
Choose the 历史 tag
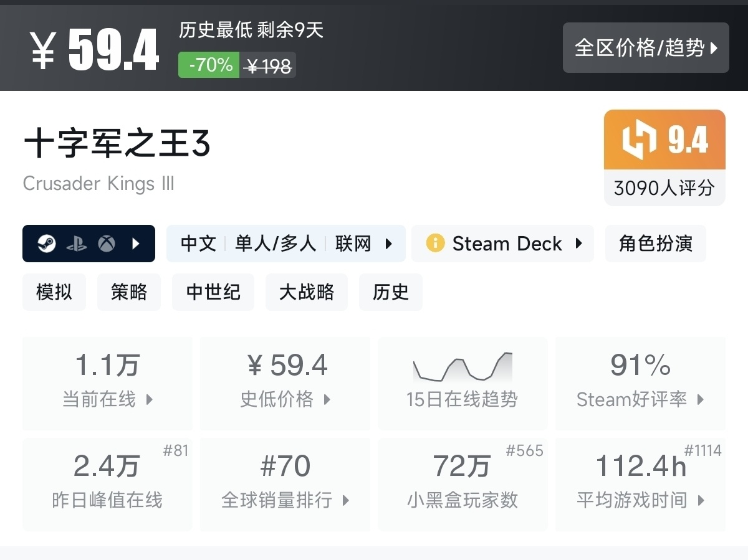[391, 292]
